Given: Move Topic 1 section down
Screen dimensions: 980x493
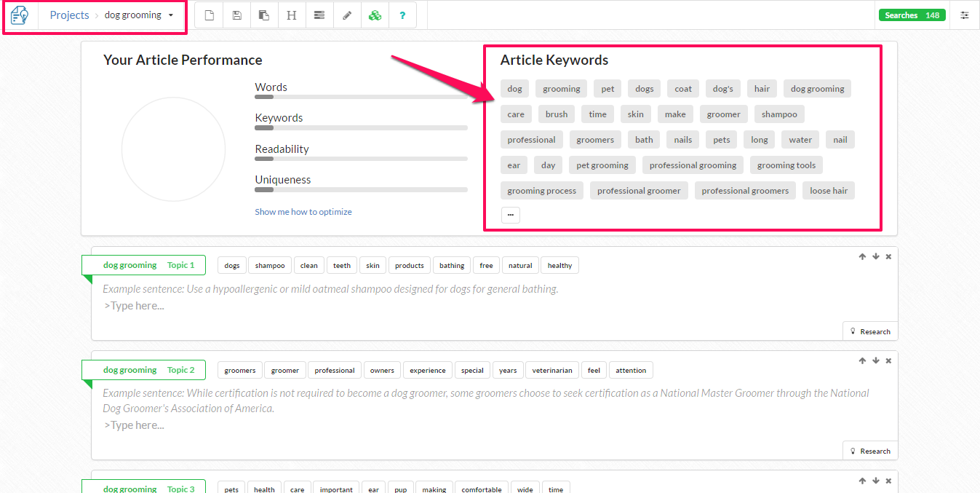Looking at the screenshot, I should (x=876, y=256).
